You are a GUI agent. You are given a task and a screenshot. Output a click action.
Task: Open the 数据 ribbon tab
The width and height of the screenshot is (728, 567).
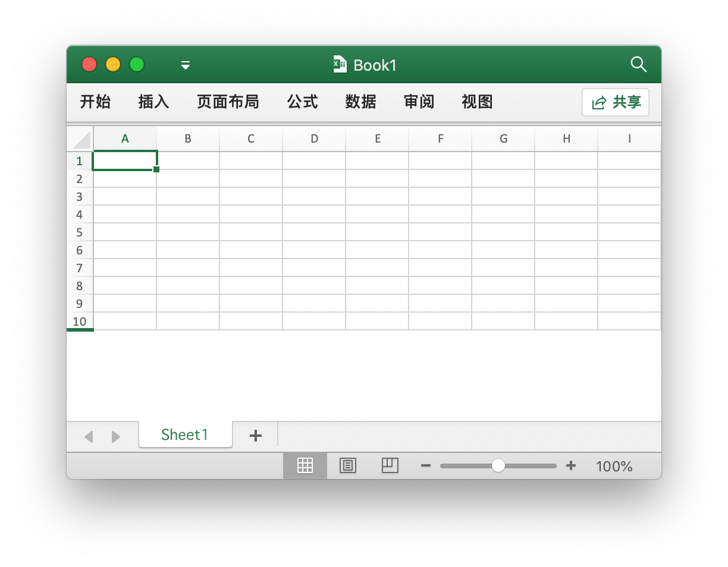(360, 102)
